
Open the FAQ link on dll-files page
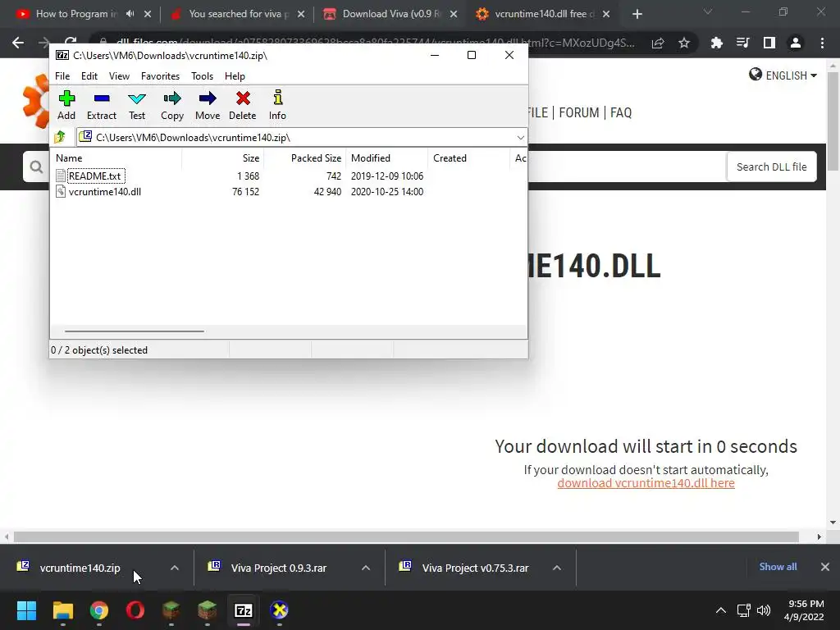621,112
